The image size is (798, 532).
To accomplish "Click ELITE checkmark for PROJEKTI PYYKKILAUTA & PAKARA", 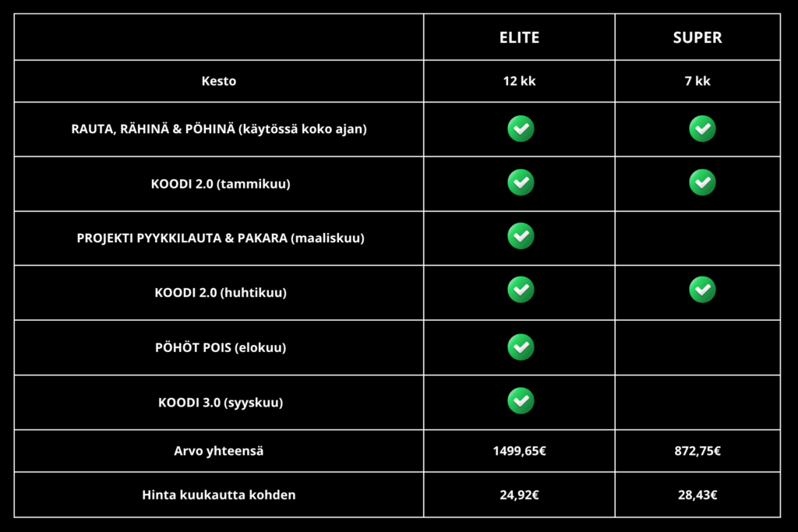I will pyautogui.click(x=521, y=236).
